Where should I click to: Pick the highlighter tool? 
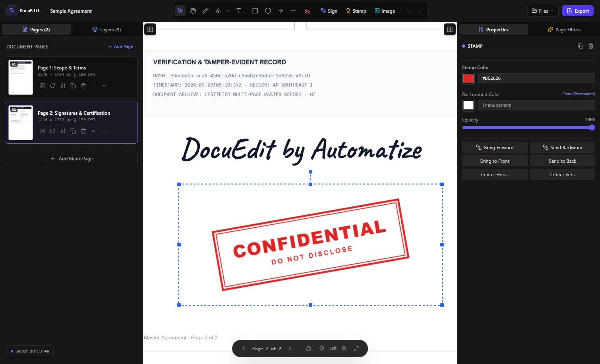(218, 11)
